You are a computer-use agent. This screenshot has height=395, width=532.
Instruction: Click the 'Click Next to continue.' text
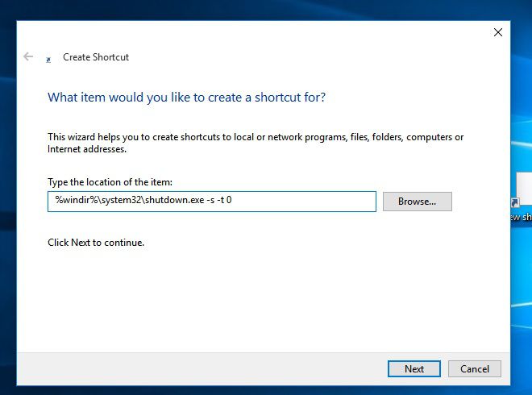tap(96, 243)
